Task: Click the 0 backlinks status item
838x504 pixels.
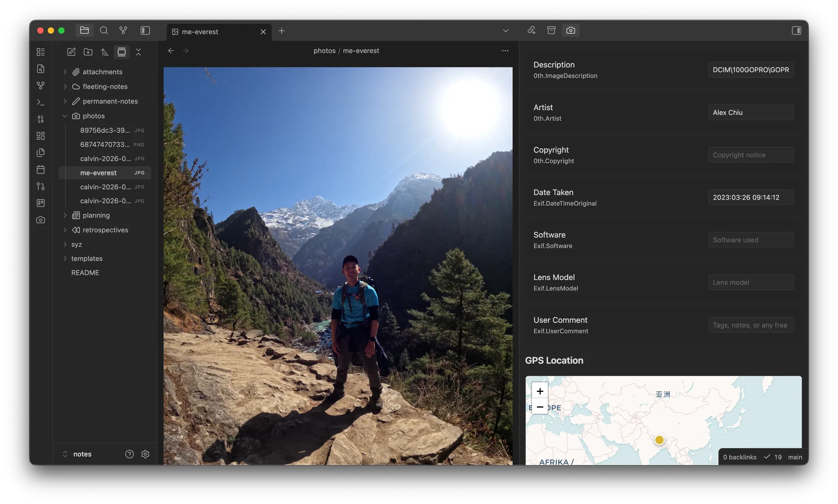Action: point(740,457)
